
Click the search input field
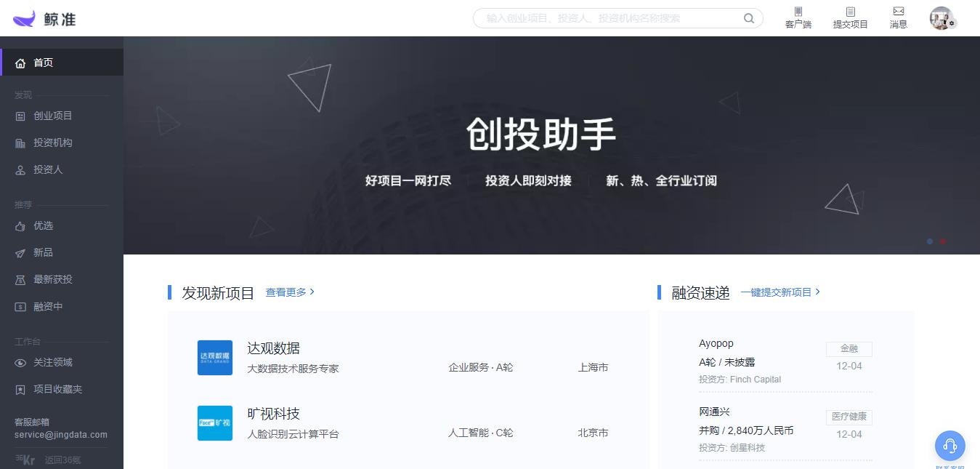[617, 18]
